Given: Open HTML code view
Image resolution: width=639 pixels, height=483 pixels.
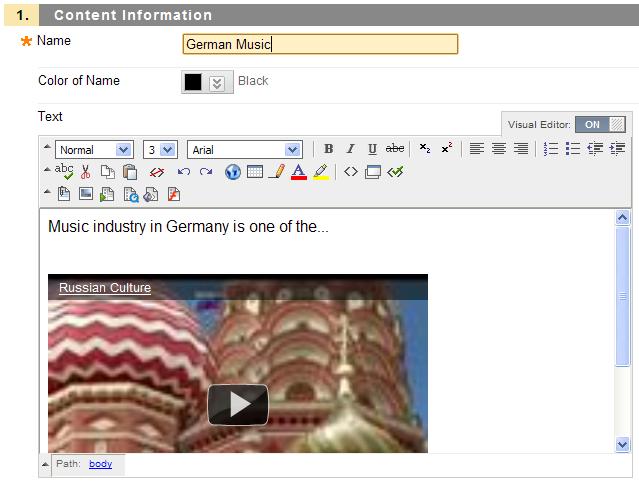Looking at the screenshot, I should [350, 171].
